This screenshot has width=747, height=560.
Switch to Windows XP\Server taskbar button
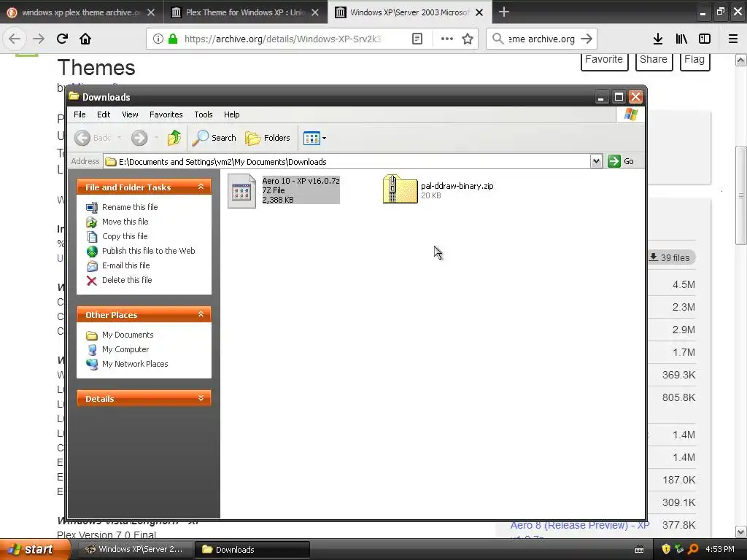coord(134,549)
